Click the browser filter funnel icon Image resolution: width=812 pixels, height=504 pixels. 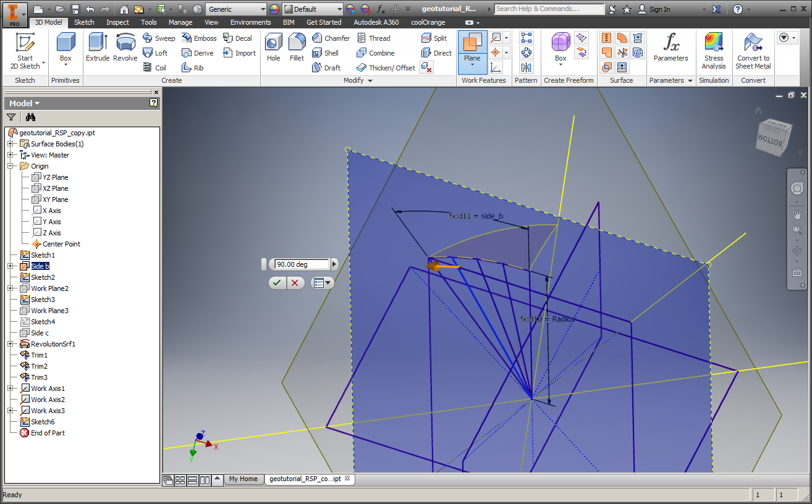click(11, 117)
